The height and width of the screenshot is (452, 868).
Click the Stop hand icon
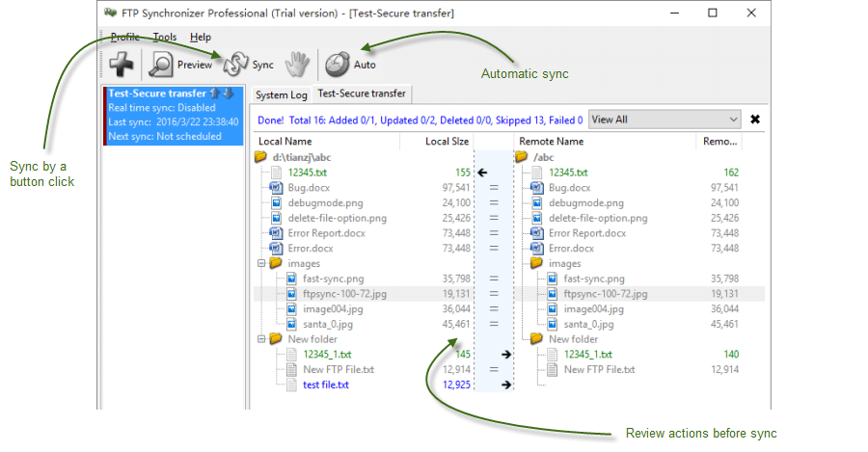point(296,65)
